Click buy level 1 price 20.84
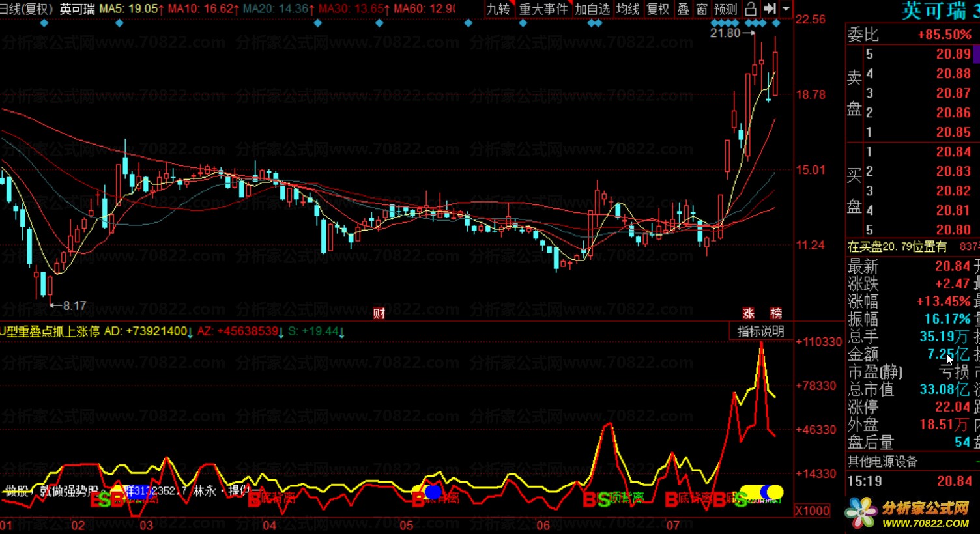Screen dimensions: 980x534 [x=953, y=152]
